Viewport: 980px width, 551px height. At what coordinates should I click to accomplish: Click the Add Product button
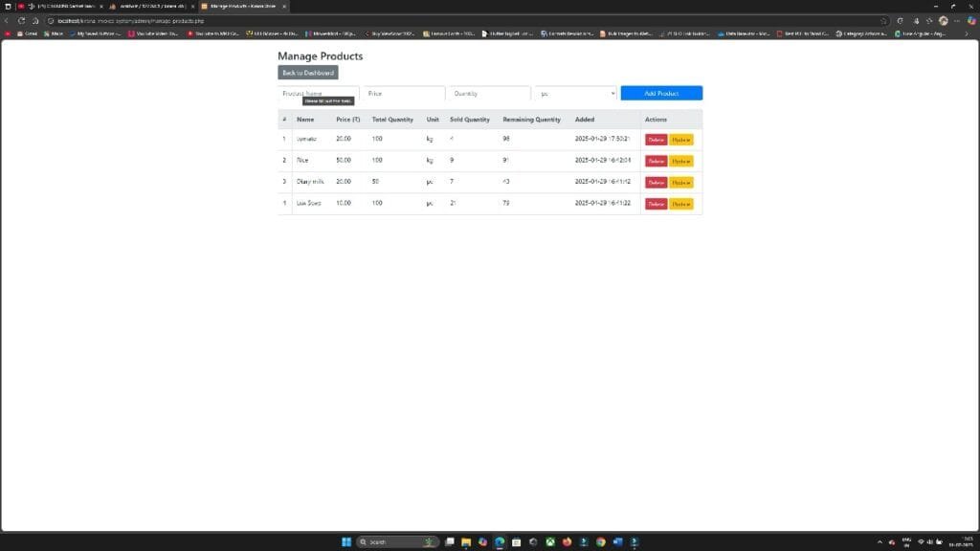point(660,93)
